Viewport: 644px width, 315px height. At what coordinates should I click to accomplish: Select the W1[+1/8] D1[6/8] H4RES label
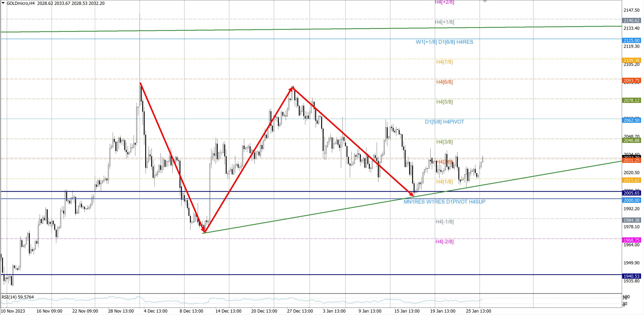click(444, 42)
